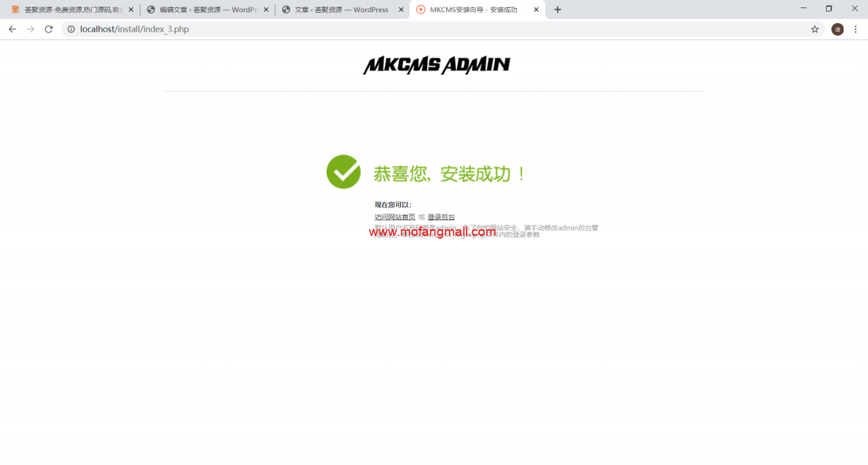The width and height of the screenshot is (868, 465).
Task: Close the 编辑文章 WordPress tab
Action: coord(266,9)
